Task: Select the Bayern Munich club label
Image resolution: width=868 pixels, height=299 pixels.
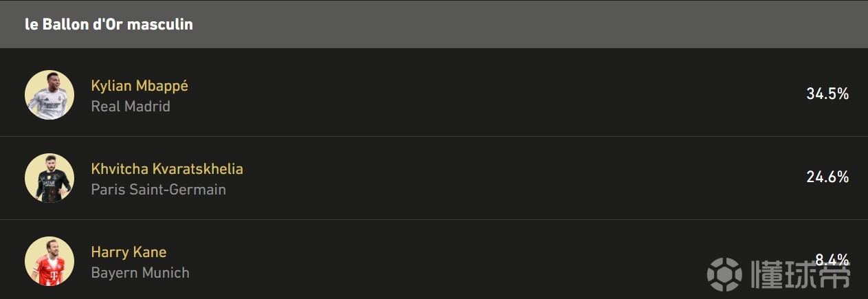Action: tap(140, 273)
